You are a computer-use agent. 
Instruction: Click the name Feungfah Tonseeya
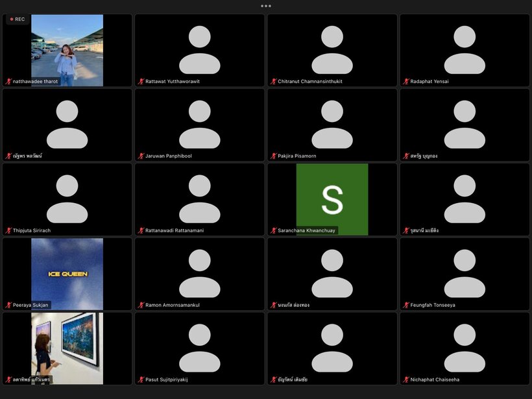433,305
